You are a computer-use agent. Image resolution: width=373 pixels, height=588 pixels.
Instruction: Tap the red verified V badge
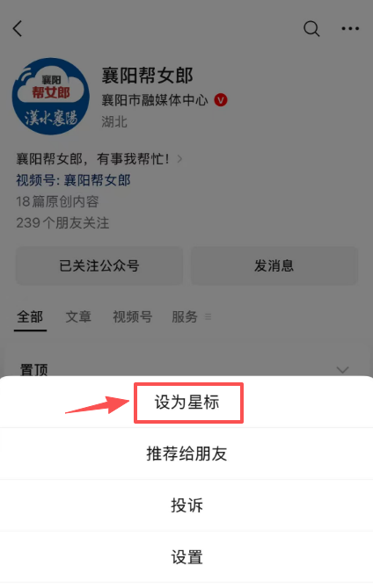pos(221,100)
